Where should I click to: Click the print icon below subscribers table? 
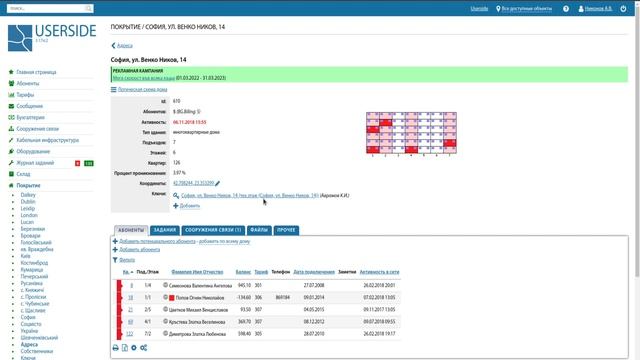116,348
